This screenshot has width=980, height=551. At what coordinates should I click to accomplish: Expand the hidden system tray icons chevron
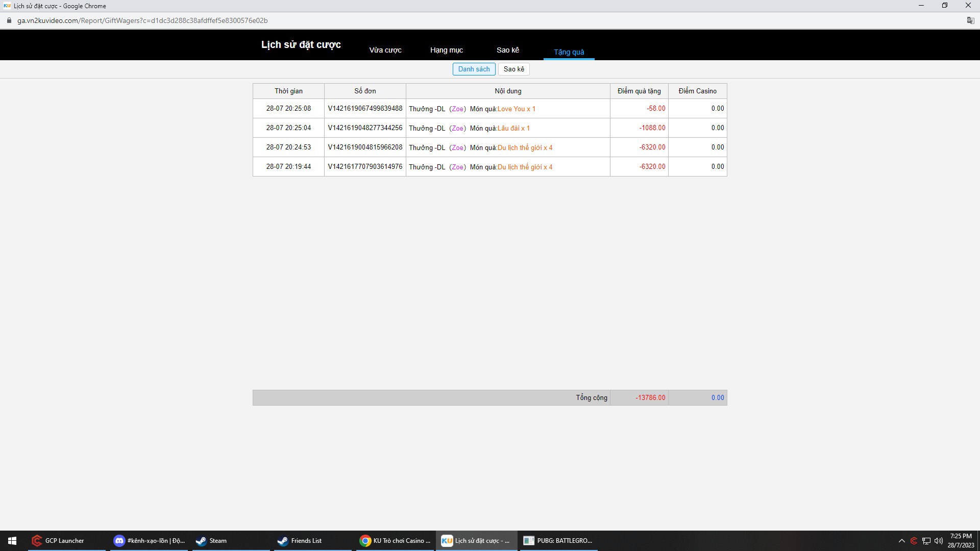901,541
